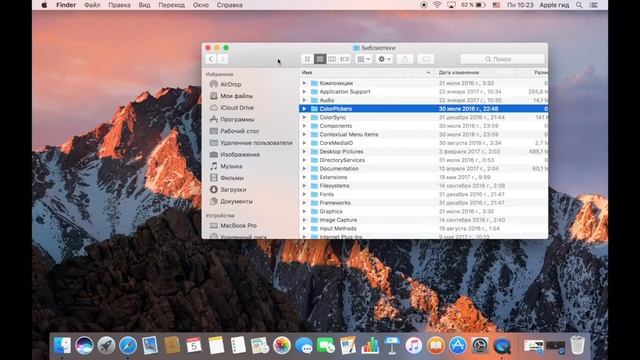Image resolution: width=640 pixels, height=360 pixels.
Task: Open Spotlight search in menu bar
Action: [x=579, y=5]
